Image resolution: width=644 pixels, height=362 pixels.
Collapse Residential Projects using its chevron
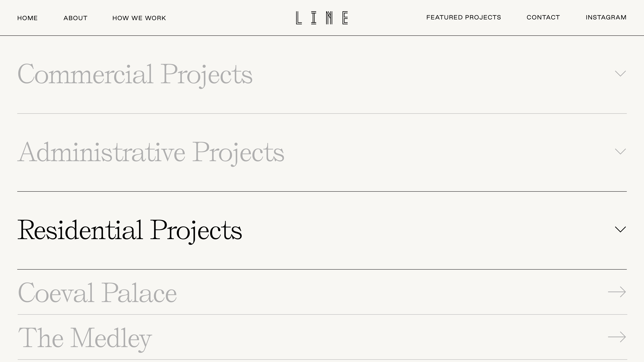pyautogui.click(x=620, y=229)
